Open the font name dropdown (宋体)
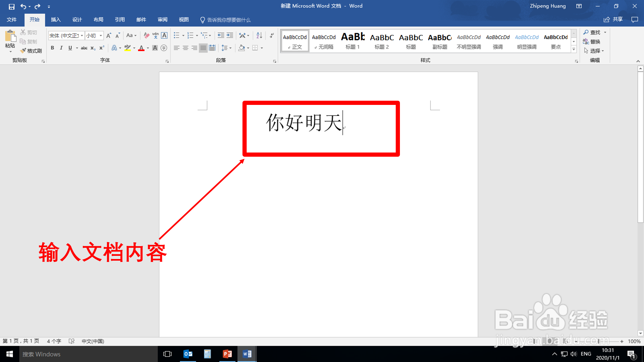This screenshot has width=644, height=362. point(82,35)
